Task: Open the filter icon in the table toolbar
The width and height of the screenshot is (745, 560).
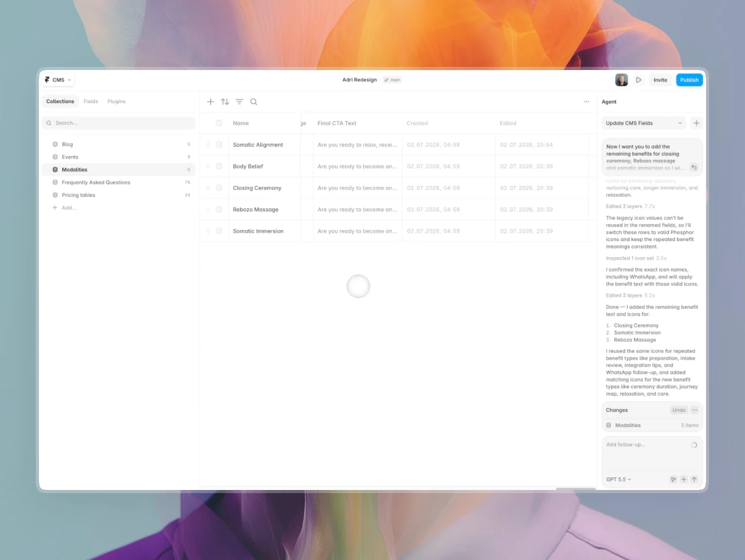Action: [x=239, y=102]
